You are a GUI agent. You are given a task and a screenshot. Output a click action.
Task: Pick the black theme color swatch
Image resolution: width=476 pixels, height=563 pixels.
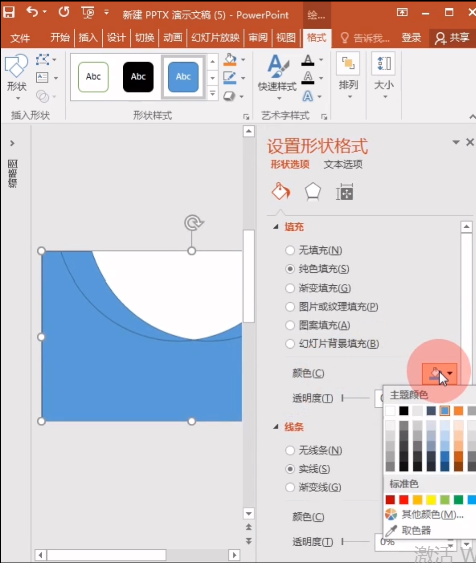[x=404, y=411]
